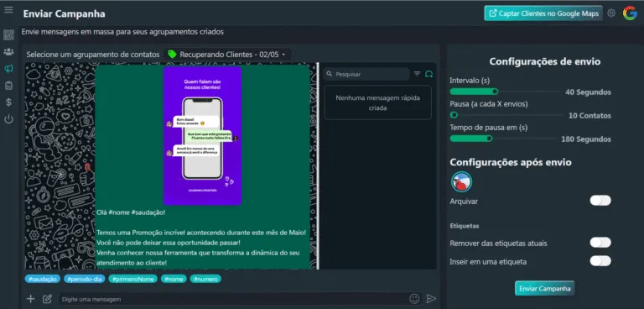Insert the #periodo-dia variable tag
The width and height of the screenshot is (644, 309).
[84, 279]
